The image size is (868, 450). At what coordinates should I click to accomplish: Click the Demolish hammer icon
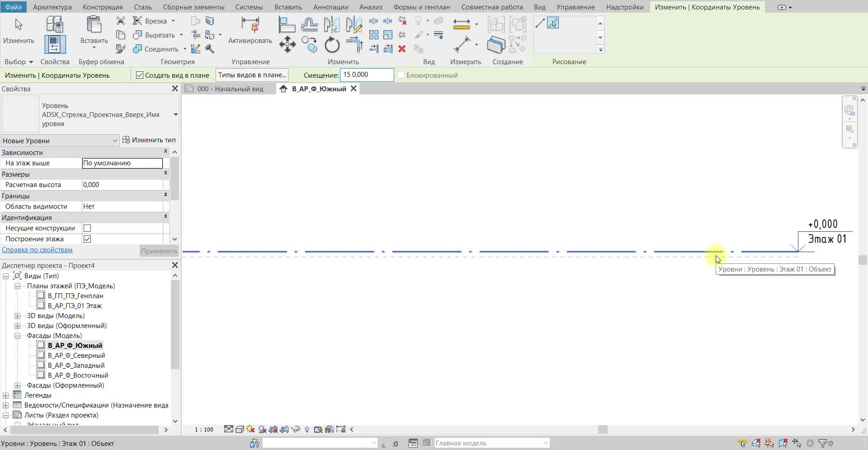pos(210,48)
